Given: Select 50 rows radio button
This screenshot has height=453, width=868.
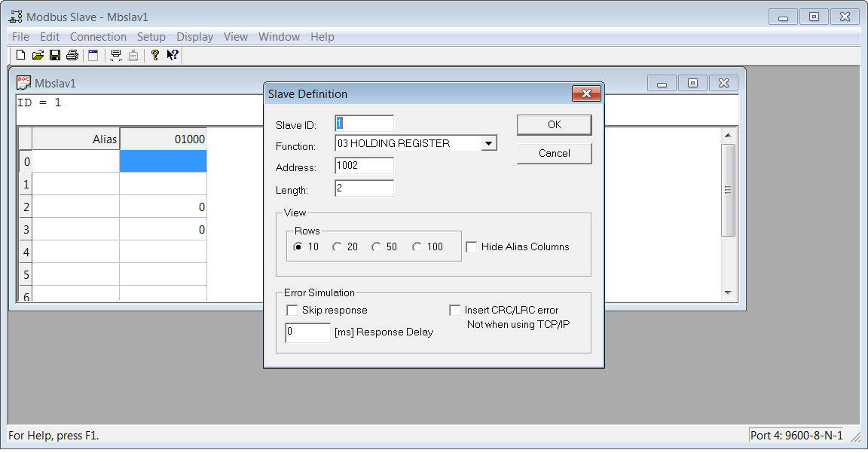Looking at the screenshot, I should (x=377, y=247).
